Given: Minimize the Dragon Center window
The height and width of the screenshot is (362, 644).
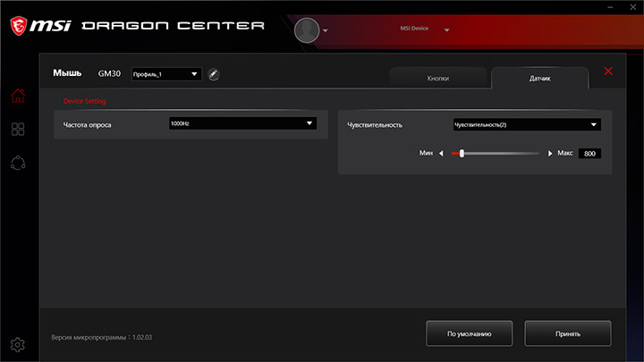Looking at the screenshot, I should click(610, 7).
